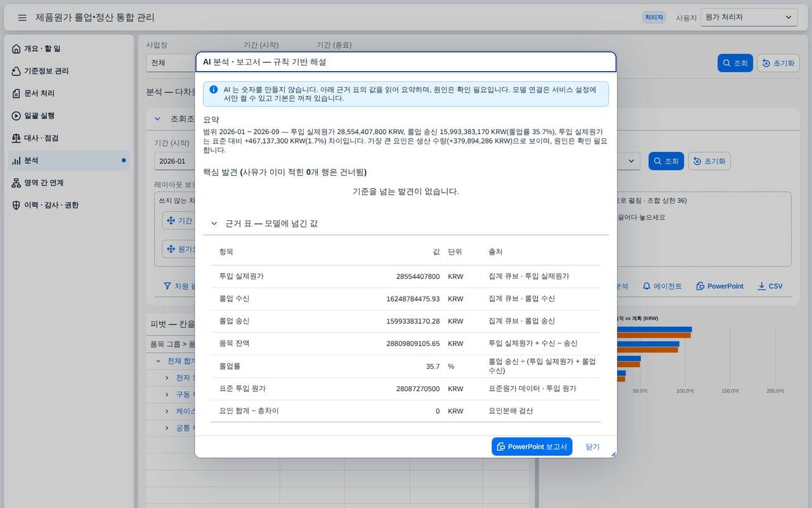Close the AI analysis dialog with 닫기
The height and width of the screenshot is (508, 812).
593,446
